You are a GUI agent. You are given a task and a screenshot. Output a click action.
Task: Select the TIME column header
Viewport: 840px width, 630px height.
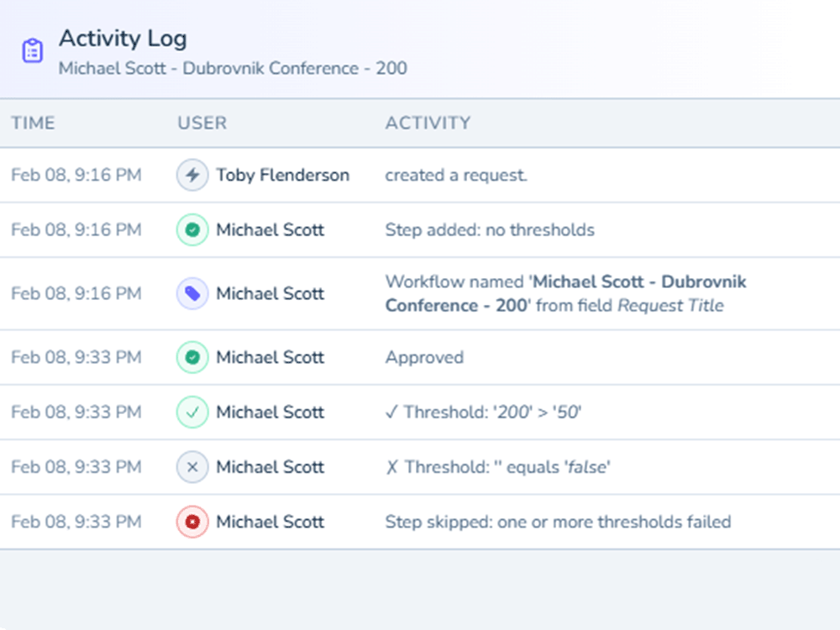pos(34,123)
